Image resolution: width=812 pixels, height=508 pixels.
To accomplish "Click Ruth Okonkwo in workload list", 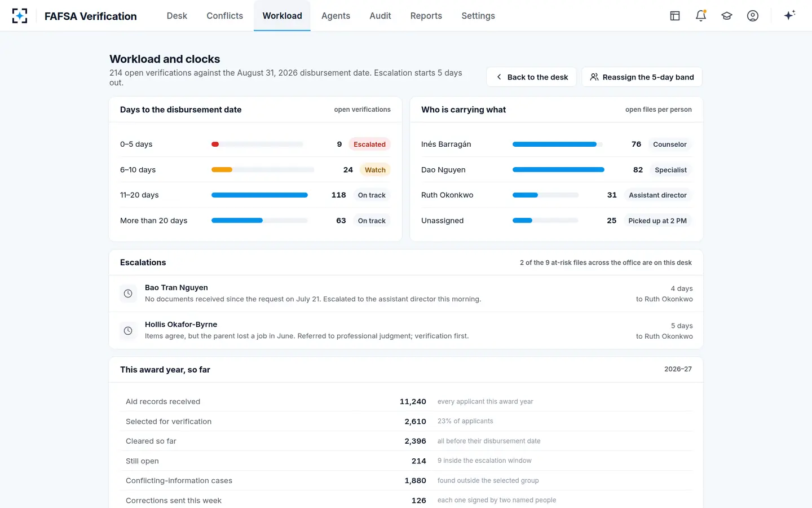I will (x=447, y=195).
